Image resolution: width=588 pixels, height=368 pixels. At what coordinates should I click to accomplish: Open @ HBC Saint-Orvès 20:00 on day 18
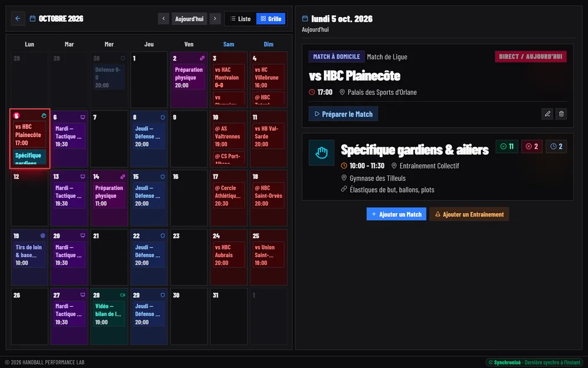tap(268, 195)
